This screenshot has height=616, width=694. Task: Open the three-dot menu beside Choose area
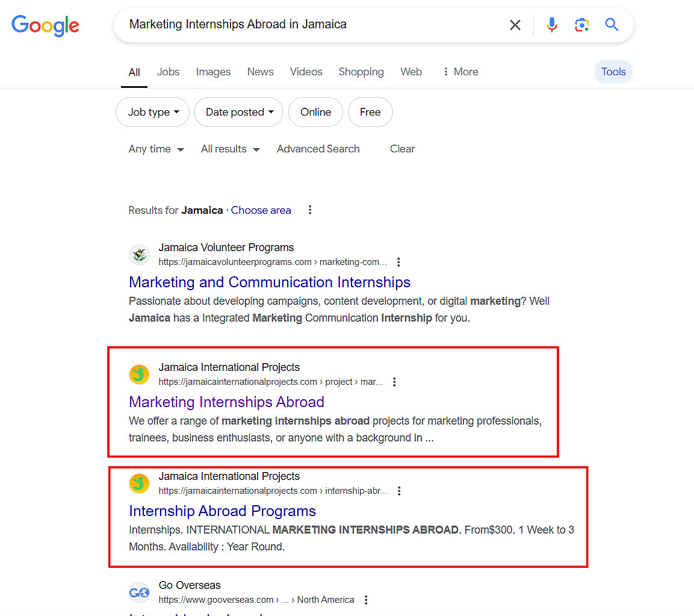coord(310,210)
